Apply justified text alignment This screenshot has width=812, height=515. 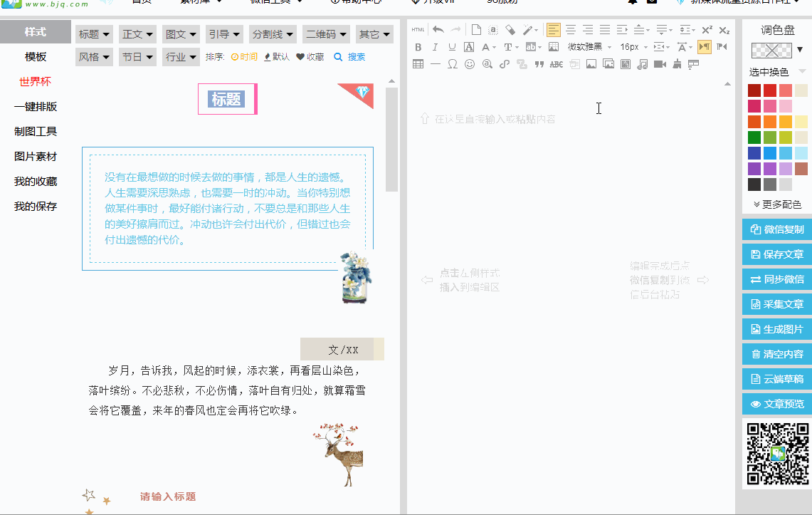pyautogui.click(x=605, y=29)
